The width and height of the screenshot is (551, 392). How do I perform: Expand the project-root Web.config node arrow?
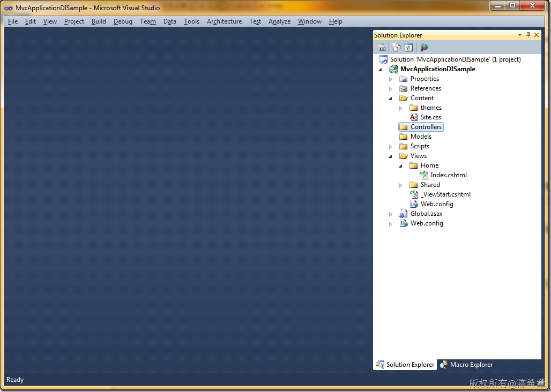390,224
